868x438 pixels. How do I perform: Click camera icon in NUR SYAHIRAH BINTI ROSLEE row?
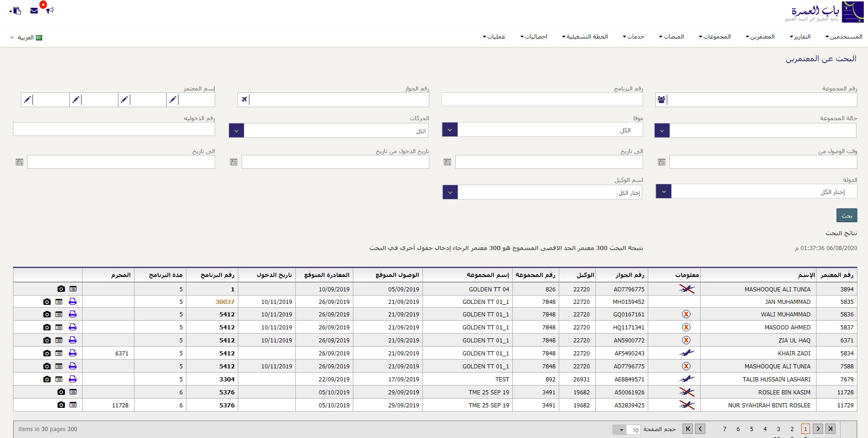61,405
